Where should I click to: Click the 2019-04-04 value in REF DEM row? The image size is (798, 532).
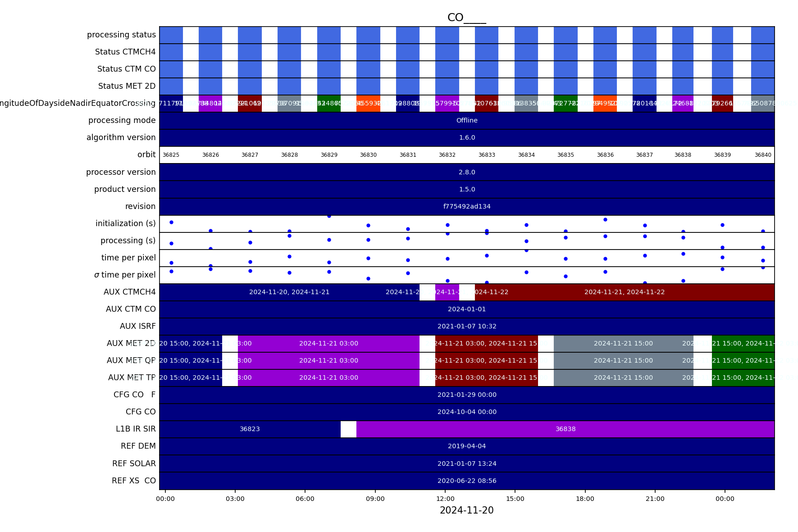tap(466, 446)
